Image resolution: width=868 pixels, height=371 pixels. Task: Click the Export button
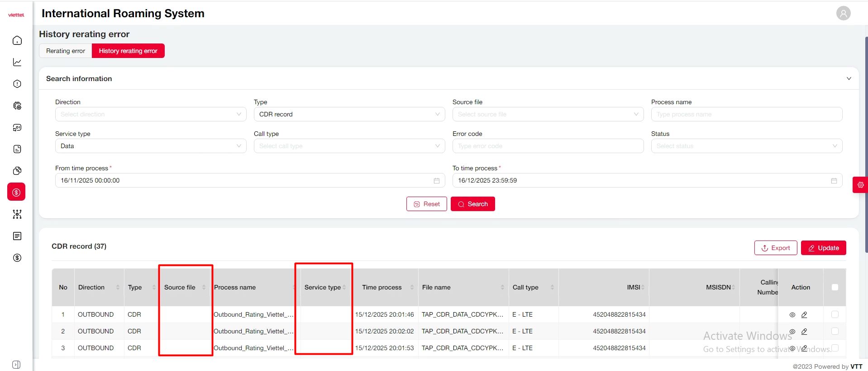(775, 248)
